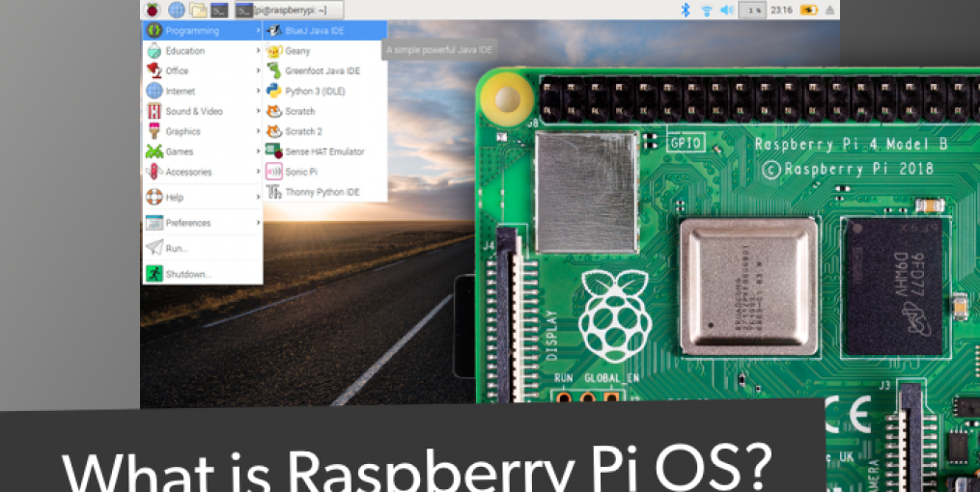The width and height of the screenshot is (980, 492).
Task: Choose Shutdown... from the main menu
Action: click(x=203, y=274)
